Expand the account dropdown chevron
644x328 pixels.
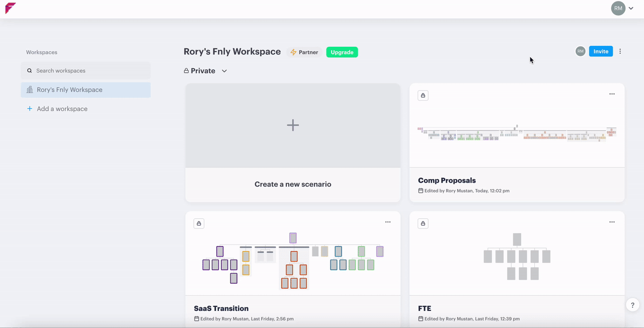631,9
